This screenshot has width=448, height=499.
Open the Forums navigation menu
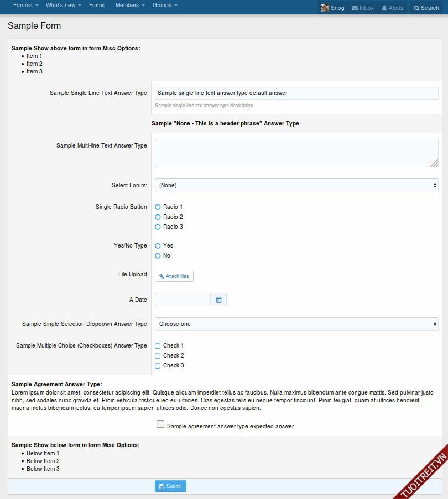(25, 6)
